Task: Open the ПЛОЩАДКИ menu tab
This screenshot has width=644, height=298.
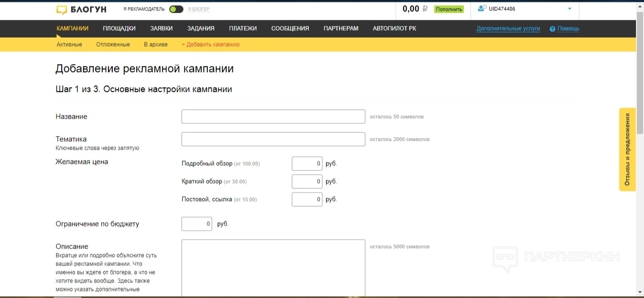Action: (119, 28)
